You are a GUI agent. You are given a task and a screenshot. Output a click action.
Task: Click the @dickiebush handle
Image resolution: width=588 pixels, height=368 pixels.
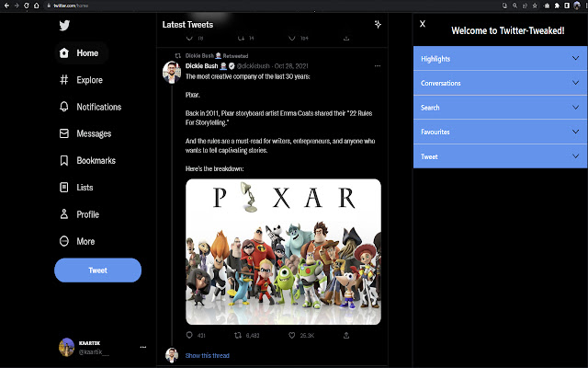[254, 66]
